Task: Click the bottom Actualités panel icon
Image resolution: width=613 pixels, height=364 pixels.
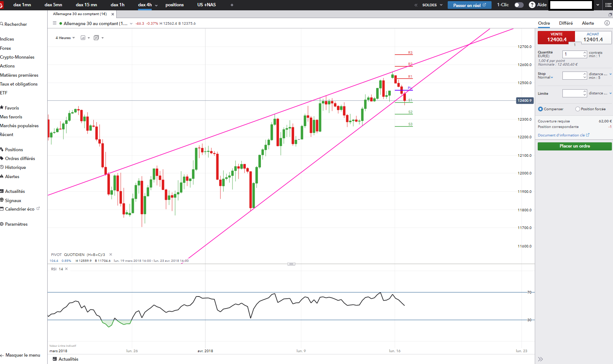Action: pyautogui.click(x=55, y=359)
